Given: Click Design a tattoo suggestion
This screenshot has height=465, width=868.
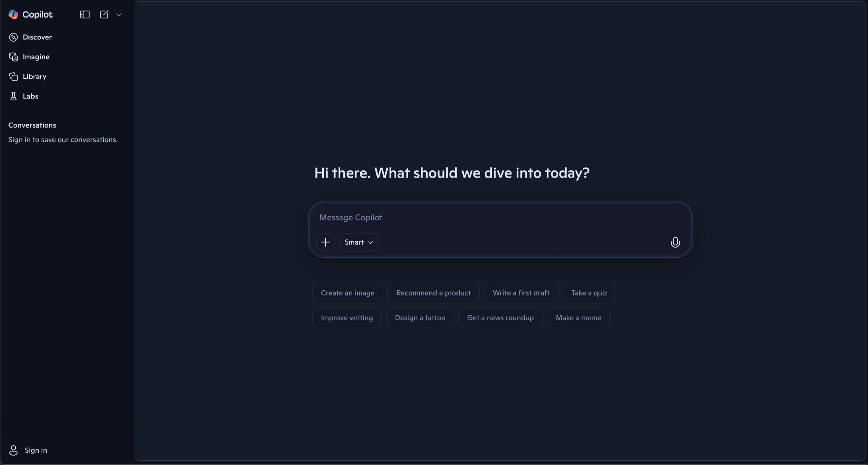Looking at the screenshot, I should click(x=420, y=317).
